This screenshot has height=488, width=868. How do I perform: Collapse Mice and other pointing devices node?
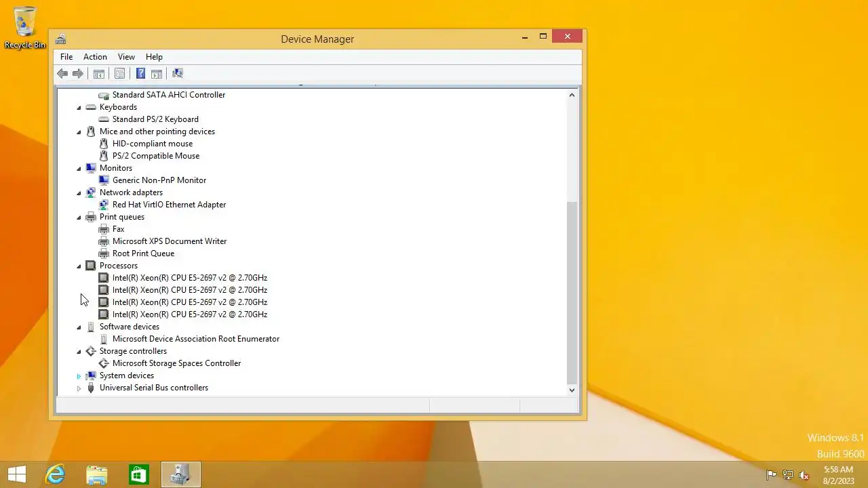[x=79, y=131]
